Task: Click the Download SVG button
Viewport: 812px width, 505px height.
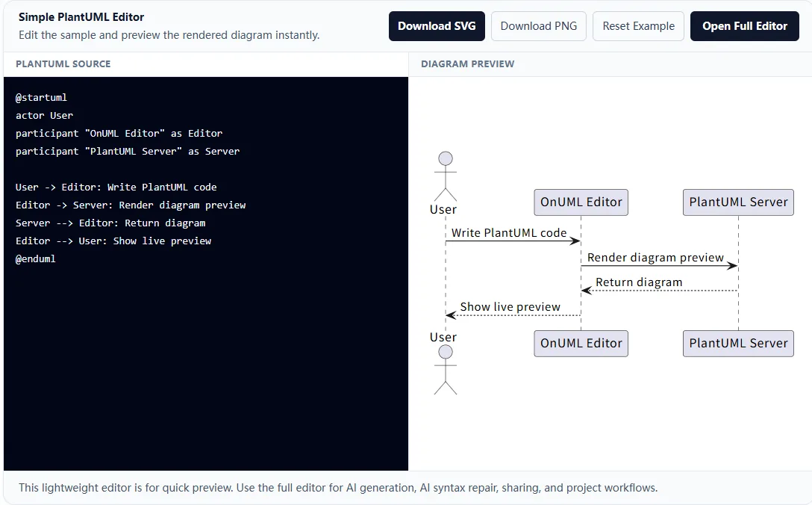Action: click(437, 26)
